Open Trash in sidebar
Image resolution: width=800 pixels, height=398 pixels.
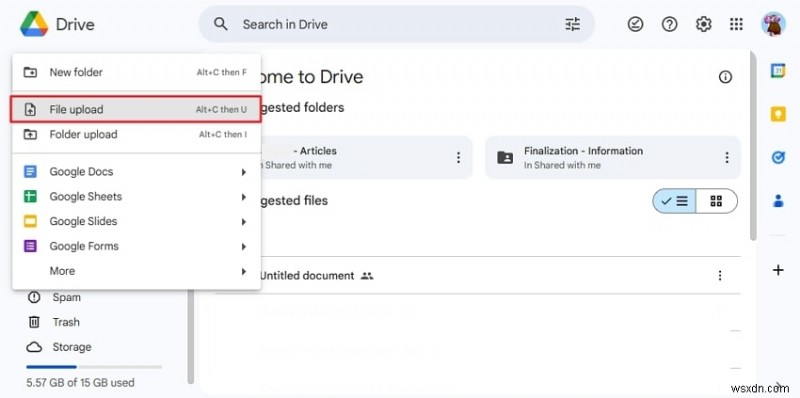pyautogui.click(x=66, y=322)
